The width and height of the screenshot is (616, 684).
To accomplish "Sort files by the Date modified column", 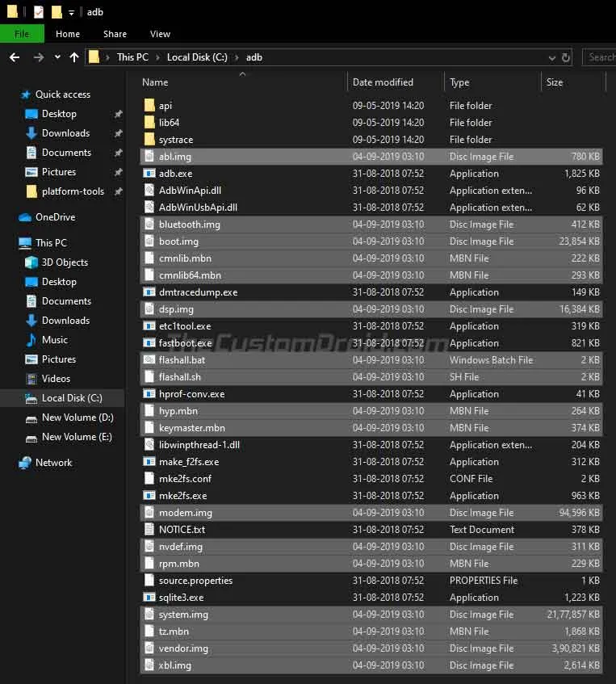I will tap(383, 82).
